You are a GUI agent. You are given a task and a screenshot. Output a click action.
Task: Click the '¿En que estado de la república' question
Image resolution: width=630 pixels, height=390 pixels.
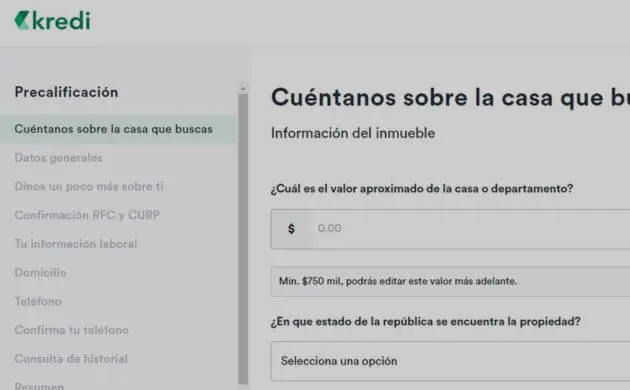425,322
